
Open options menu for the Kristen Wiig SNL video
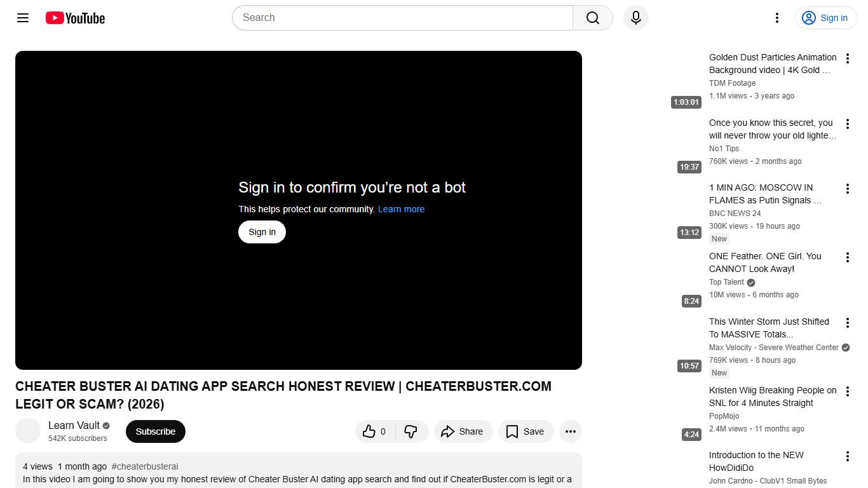pos(847,391)
